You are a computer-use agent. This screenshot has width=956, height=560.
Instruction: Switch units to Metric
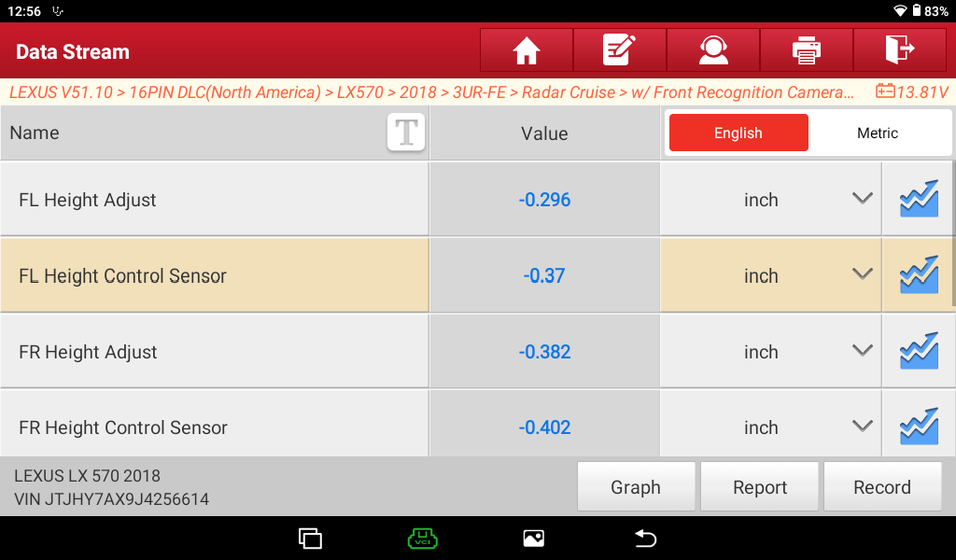[878, 133]
